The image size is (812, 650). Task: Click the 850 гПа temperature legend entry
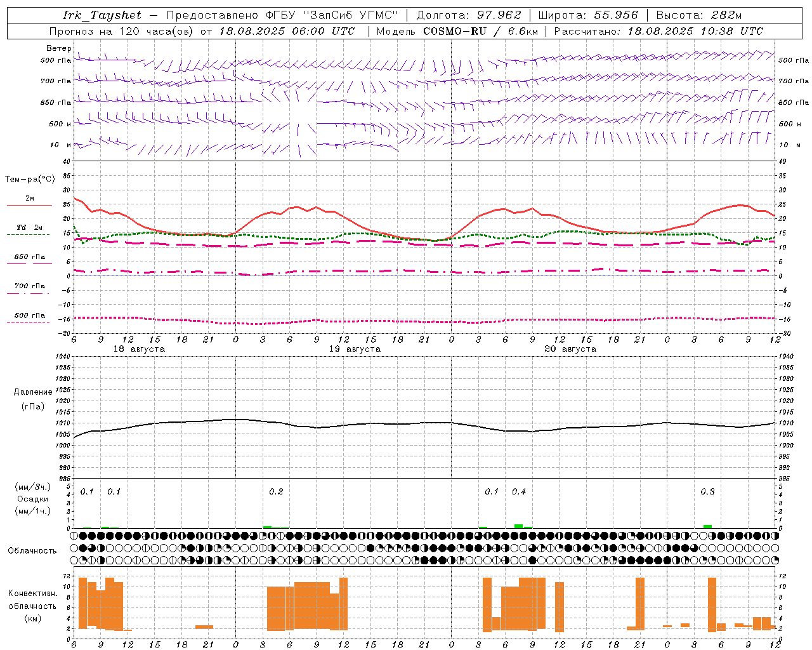pos(30,256)
